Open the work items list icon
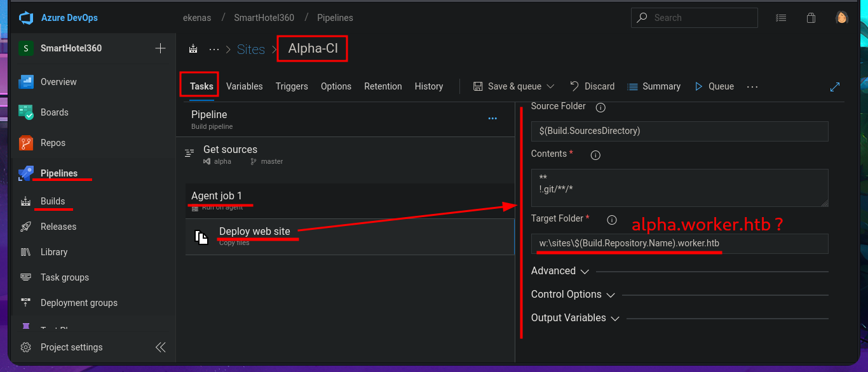The image size is (868, 372). (x=781, y=18)
